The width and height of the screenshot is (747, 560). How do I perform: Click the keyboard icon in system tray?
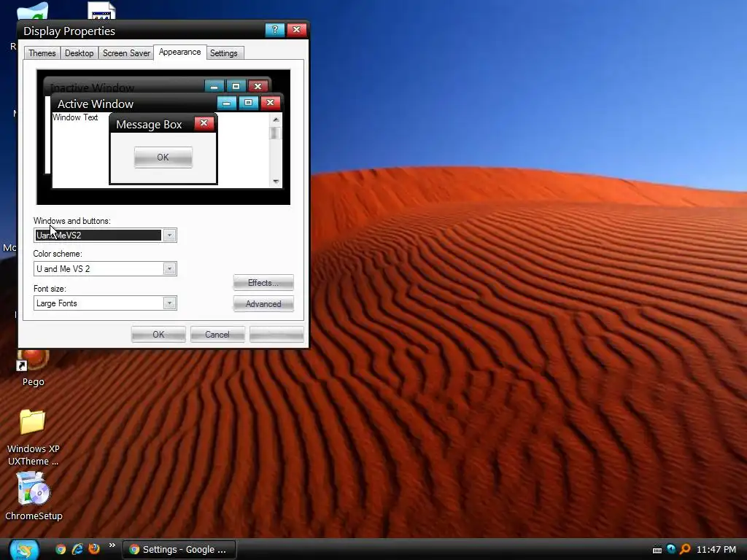click(x=657, y=550)
